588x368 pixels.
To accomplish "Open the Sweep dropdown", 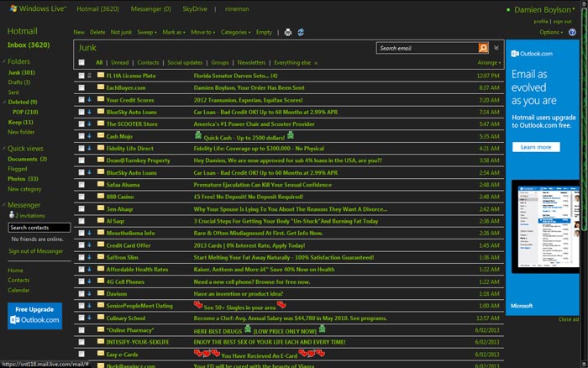I will click(x=147, y=32).
